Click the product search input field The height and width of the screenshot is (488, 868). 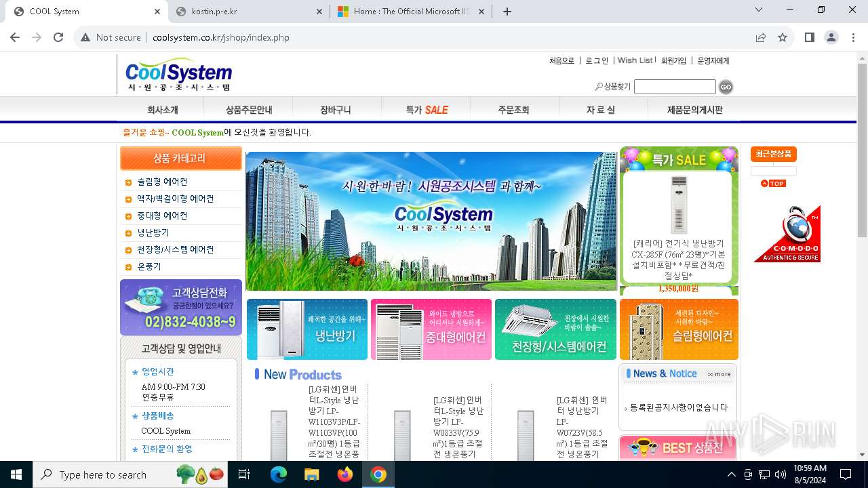pyautogui.click(x=675, y=87)
